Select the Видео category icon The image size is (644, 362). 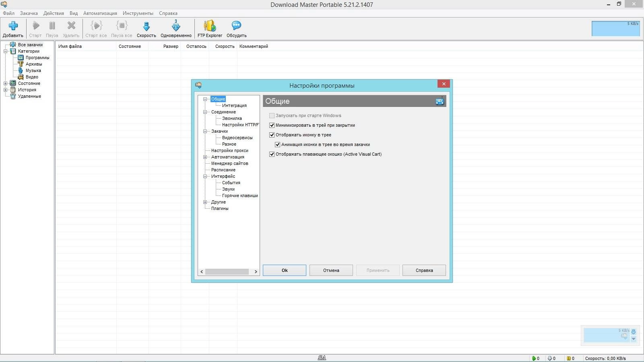click(x=21, y=77)
